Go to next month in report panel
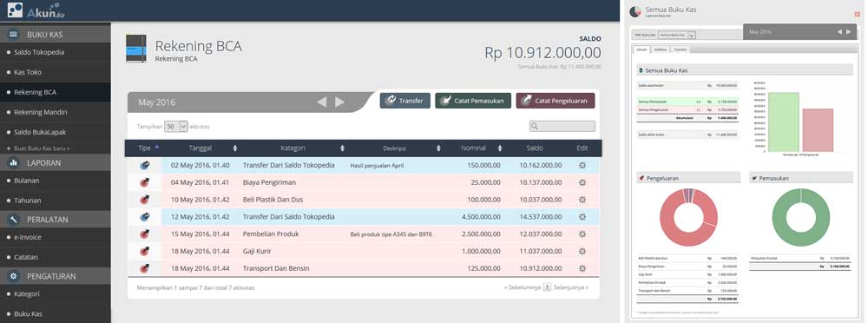868x323 pixels. (x=849, y=32)
